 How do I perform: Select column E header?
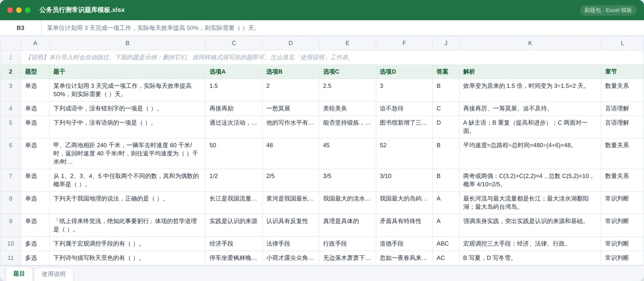[x=347, y=43]
